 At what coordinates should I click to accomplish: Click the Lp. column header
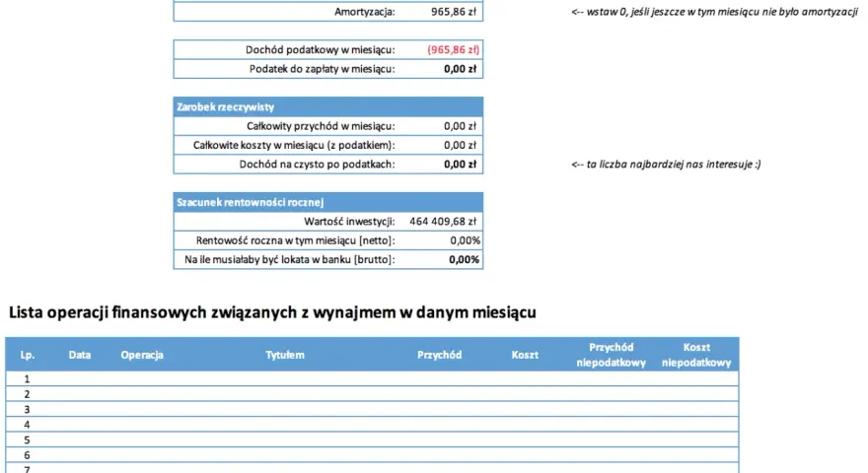[28, 355]
